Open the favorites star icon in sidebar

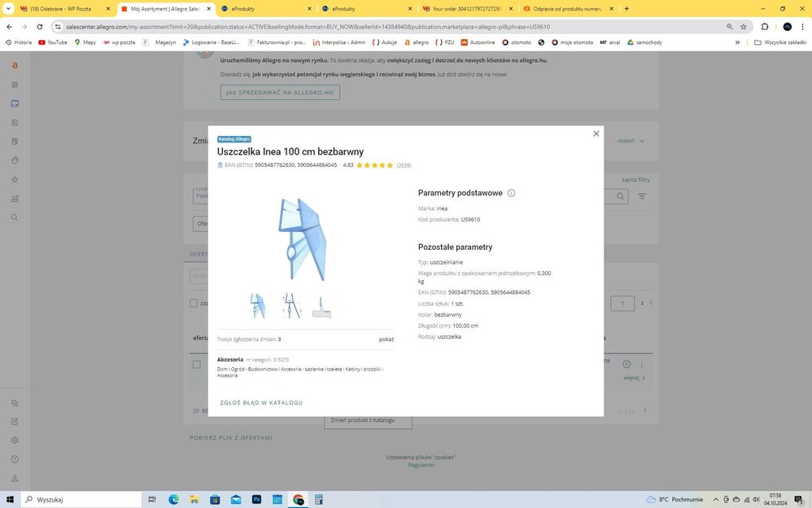15,179
